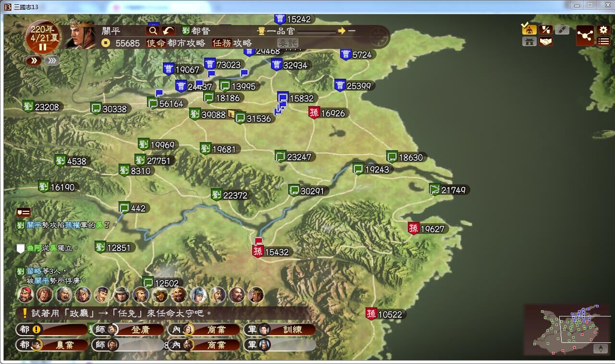Click the minimap in the bottom corner
This screenshot has width=615, height=364.
point(567,329)
